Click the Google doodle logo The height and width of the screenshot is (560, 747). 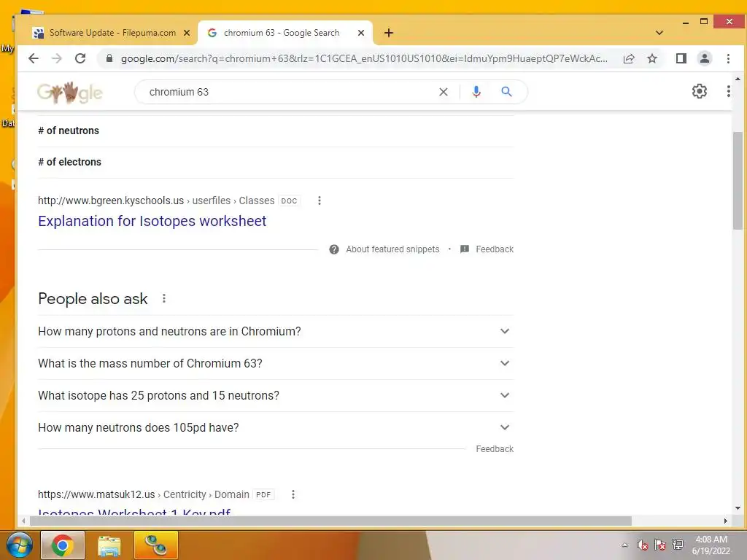coord(70,93)
